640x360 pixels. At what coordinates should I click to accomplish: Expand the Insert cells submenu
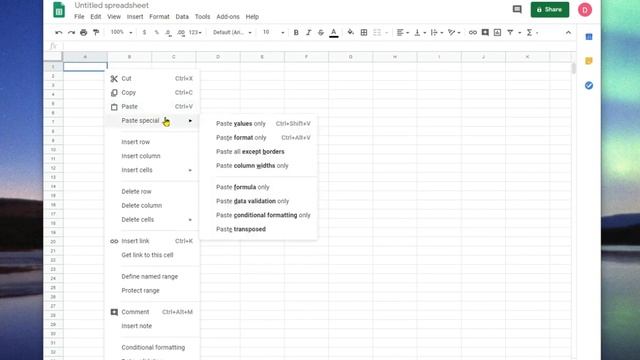pyautogui.click(x=152, y=170)
